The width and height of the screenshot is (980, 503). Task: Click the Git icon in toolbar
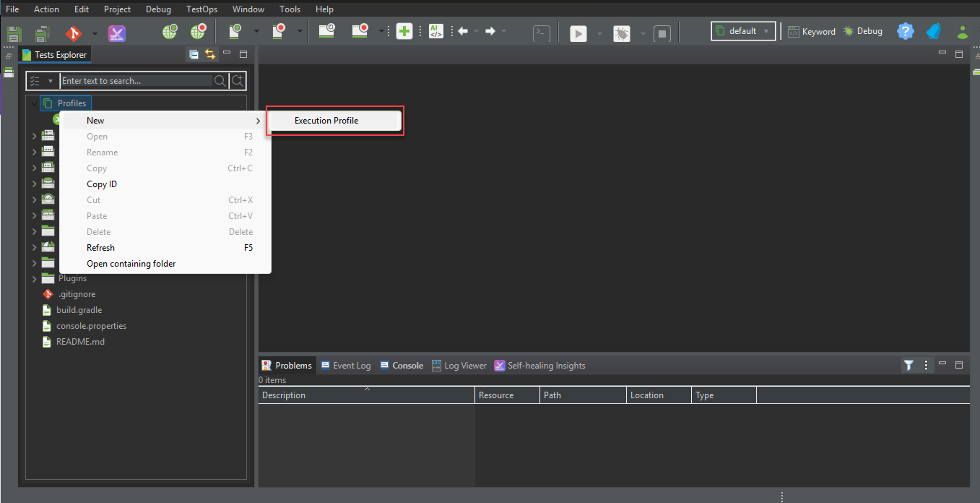pos(74,33)
